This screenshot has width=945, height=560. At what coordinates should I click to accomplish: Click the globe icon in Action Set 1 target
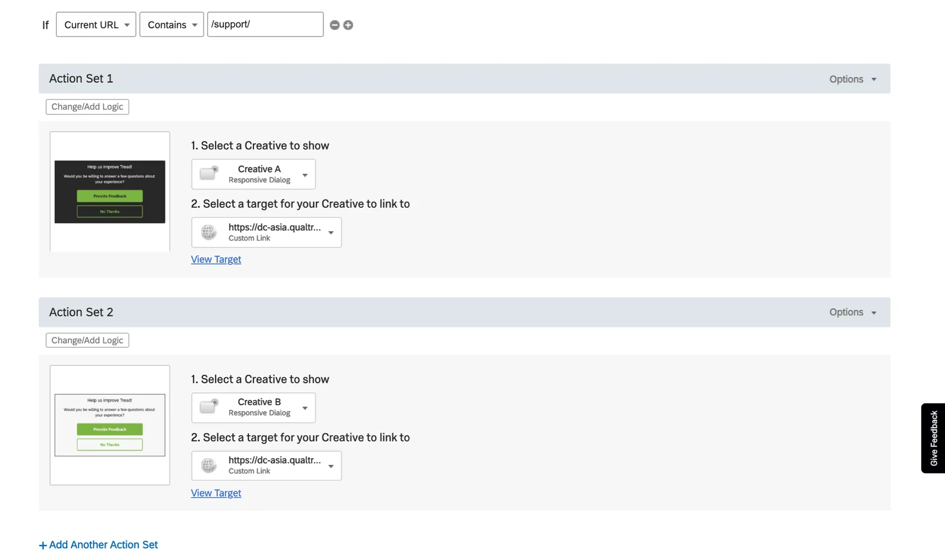209,232
